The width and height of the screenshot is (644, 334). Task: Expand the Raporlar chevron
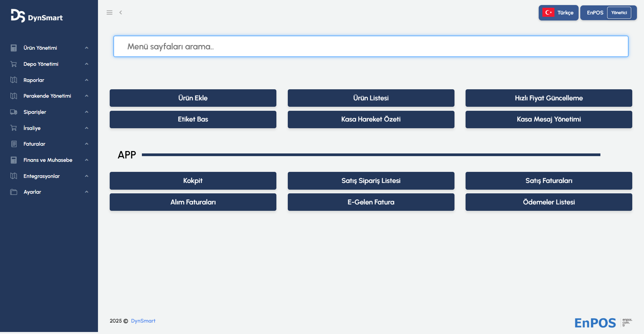click(87, 80)
